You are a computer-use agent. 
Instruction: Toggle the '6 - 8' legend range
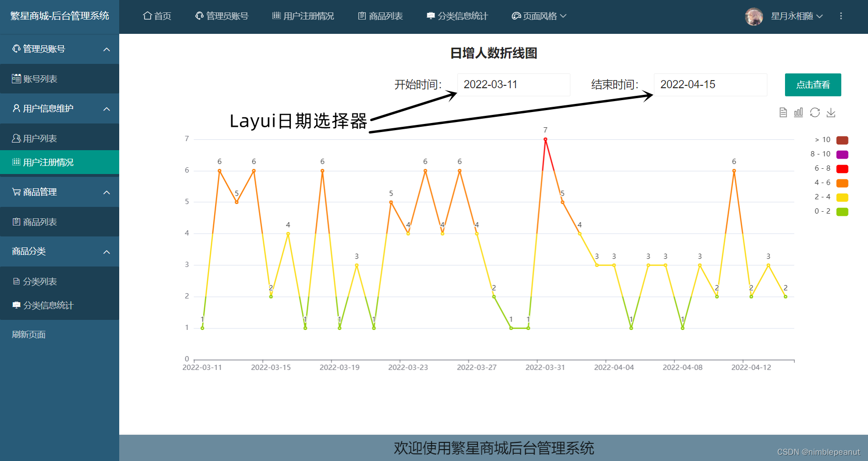point(831,168)
